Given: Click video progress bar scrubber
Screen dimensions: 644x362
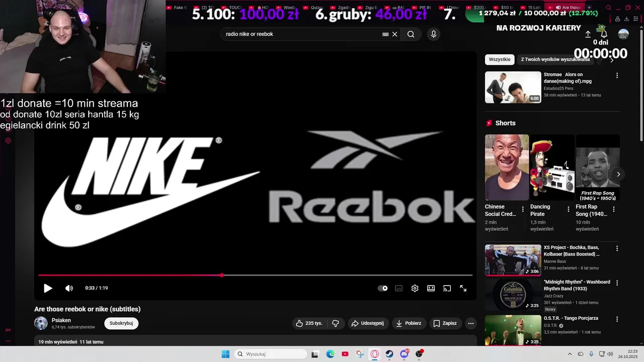Looking at the screenshot, I should click(222, 275).
